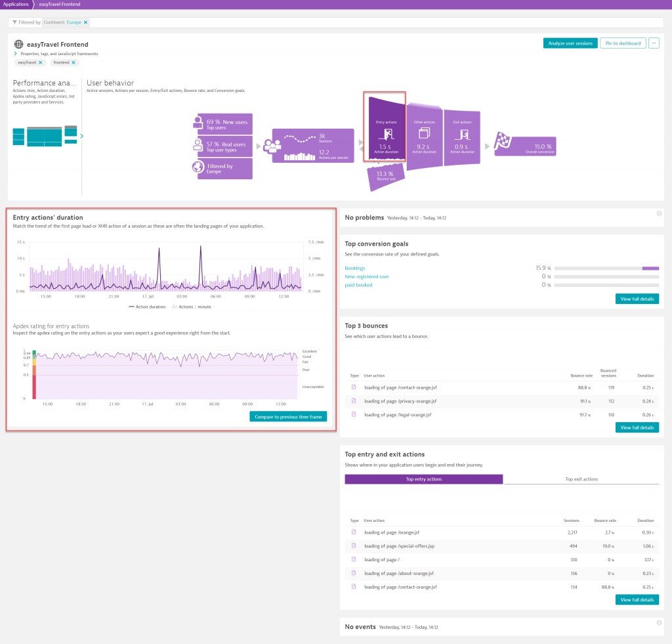Select the Real users icon tile

[198, 146]
